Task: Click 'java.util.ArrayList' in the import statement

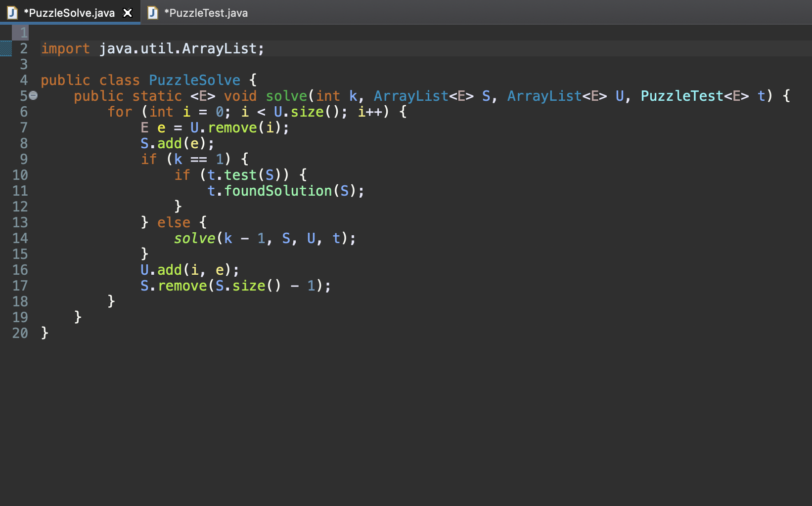Action: 178,48
